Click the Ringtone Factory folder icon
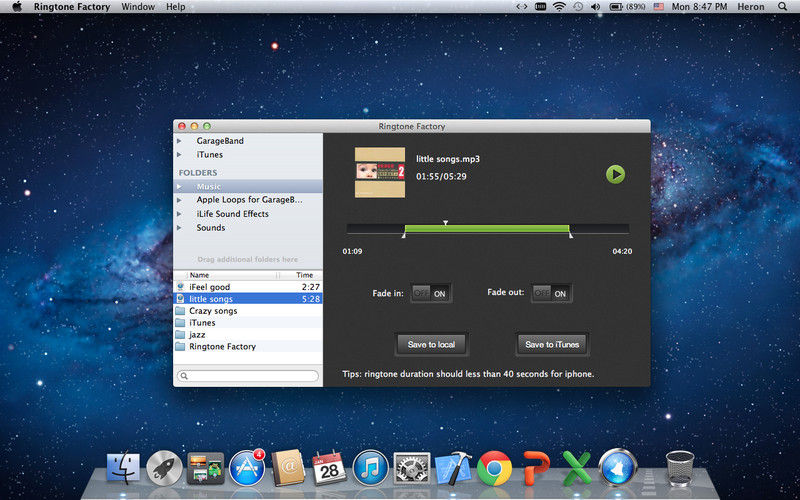 [180, 346]
